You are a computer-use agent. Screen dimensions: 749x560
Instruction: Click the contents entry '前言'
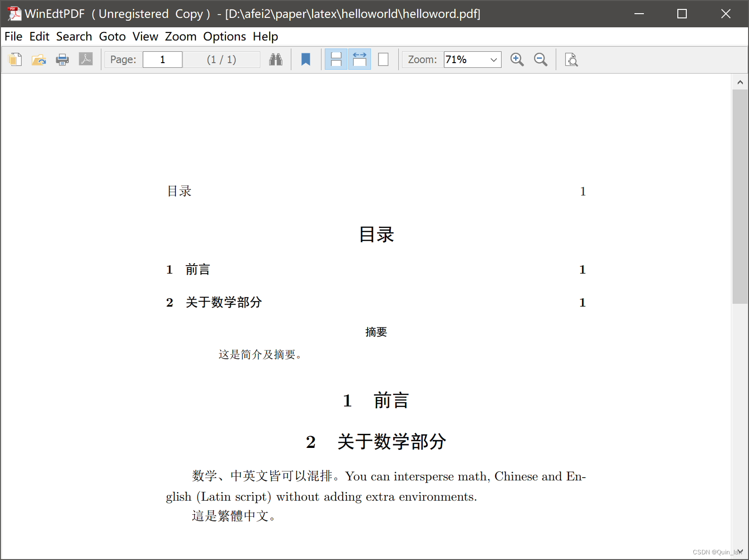(x=198, y=269)
